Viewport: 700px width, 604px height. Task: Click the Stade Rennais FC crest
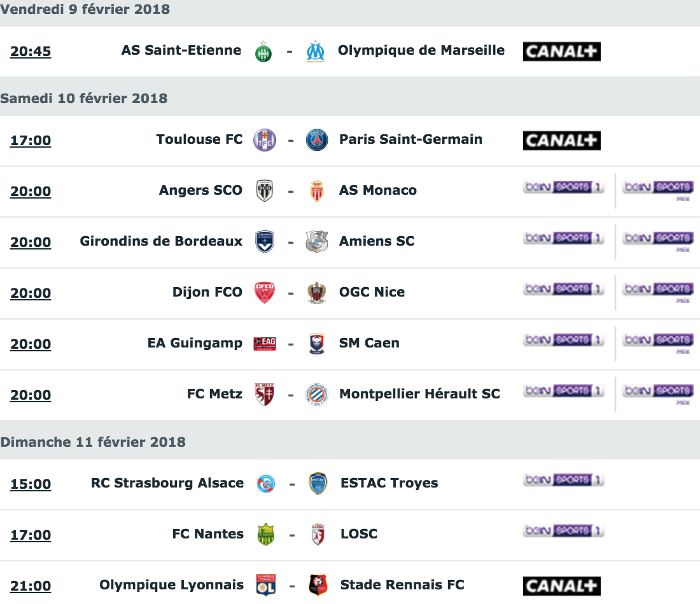[x=318, y=585]
